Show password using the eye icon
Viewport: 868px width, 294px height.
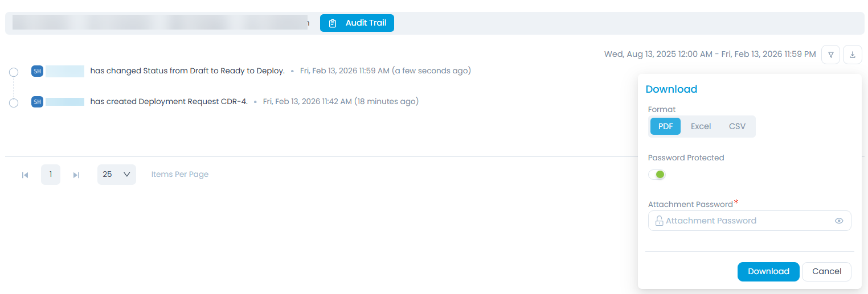[x=839, y=221]
